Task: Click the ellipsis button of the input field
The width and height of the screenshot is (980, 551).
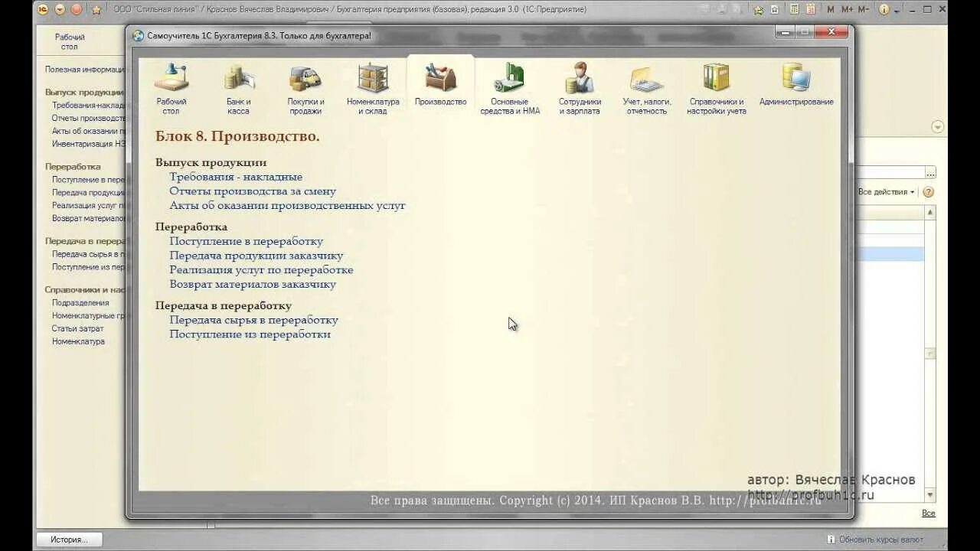Action: 930,173
